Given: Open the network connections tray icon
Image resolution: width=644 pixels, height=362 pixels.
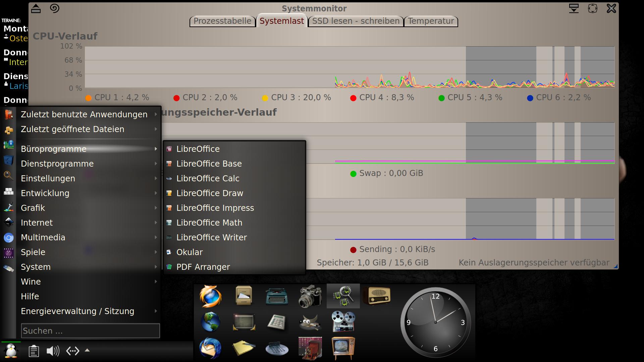Looking at the screenshot, I should coord(73,351).
